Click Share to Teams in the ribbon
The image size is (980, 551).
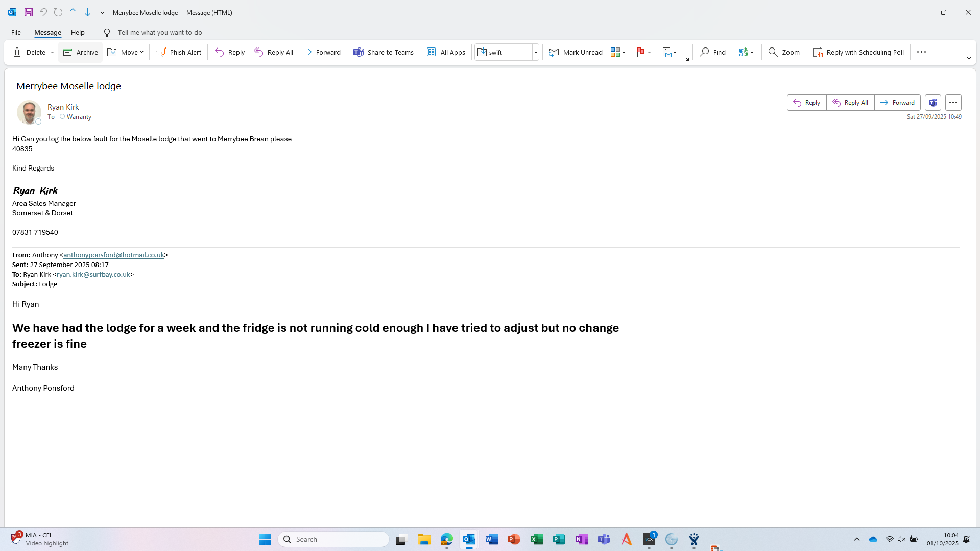[x=384, y=52]
